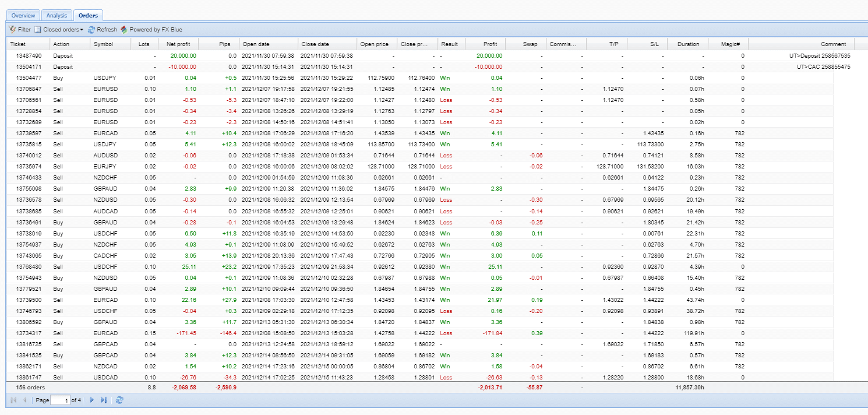The height and width of the screenshot is (415, 868).
Task: Click AUDUSD symbol in ticket 13740012 row
Action: click(105, 156)
